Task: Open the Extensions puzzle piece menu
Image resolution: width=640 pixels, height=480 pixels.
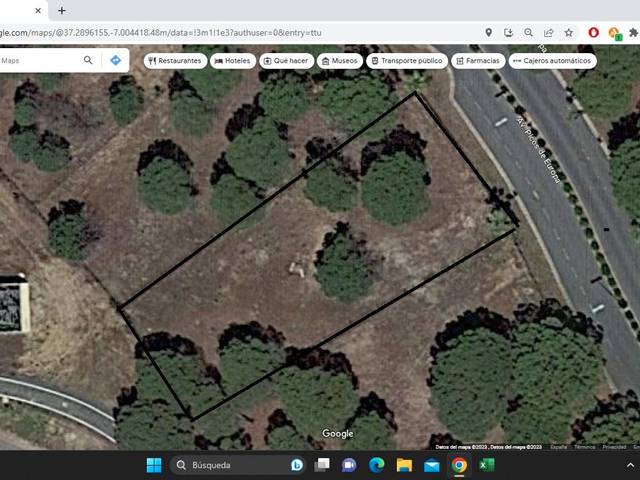Action: point(633,33)
